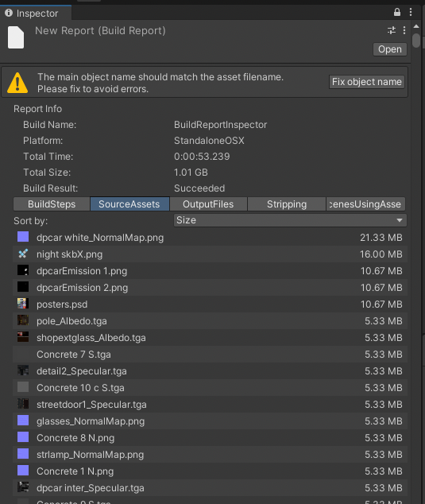Image resolution: width=425 pixels, height=504 pixels.
Task: Click strlamp_NormalMap.png thumbnail
Action: point(23,454)
